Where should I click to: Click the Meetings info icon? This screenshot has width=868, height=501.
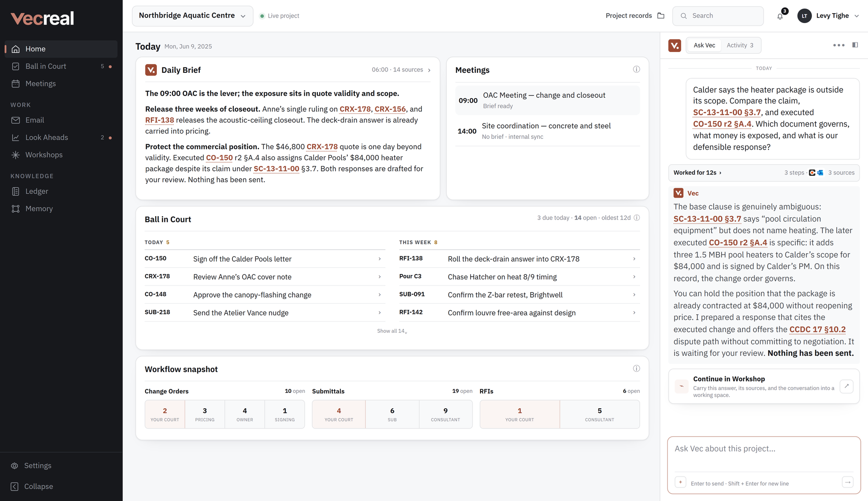point(636,69)
